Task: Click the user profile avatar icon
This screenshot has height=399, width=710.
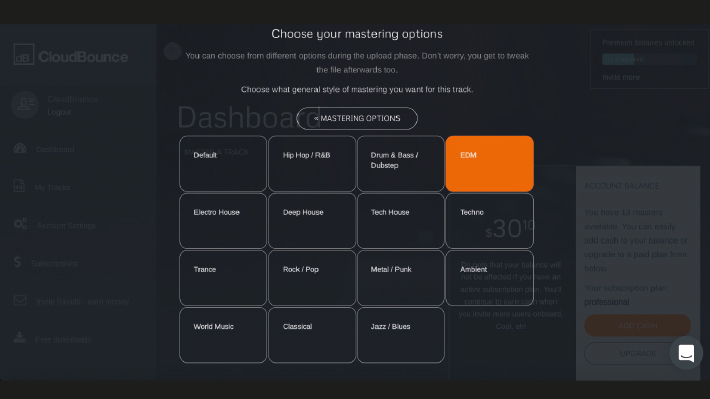Action: (25, 105)
